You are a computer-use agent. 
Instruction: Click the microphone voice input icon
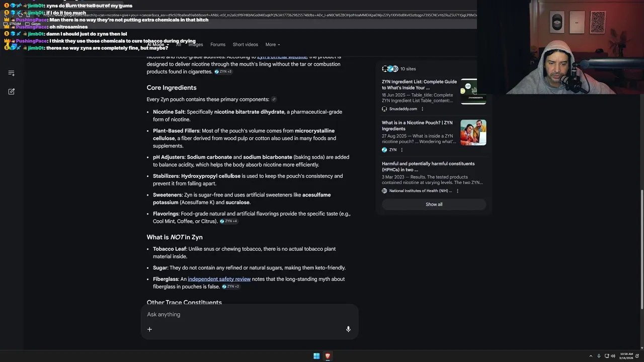click(348, 329)
